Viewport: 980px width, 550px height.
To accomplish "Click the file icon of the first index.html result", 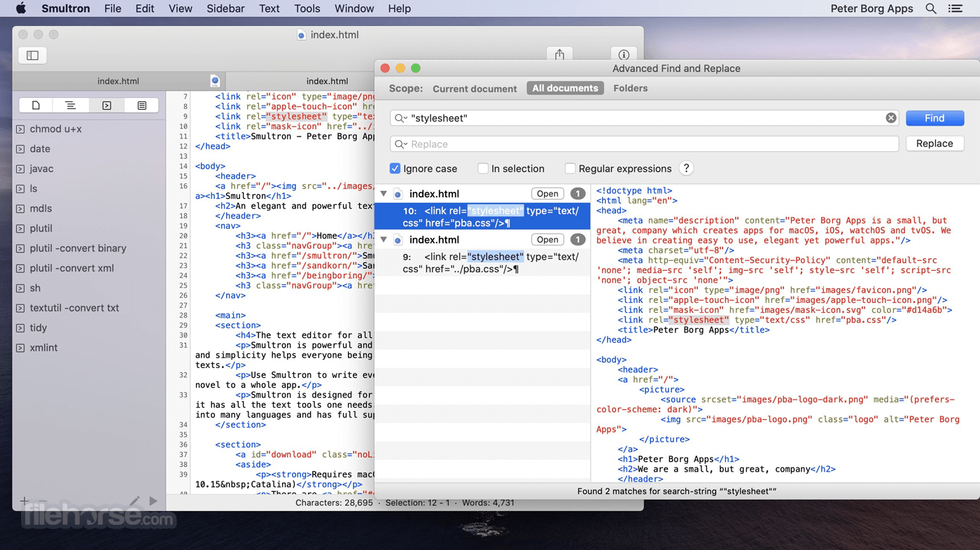I will coord(398,194).
